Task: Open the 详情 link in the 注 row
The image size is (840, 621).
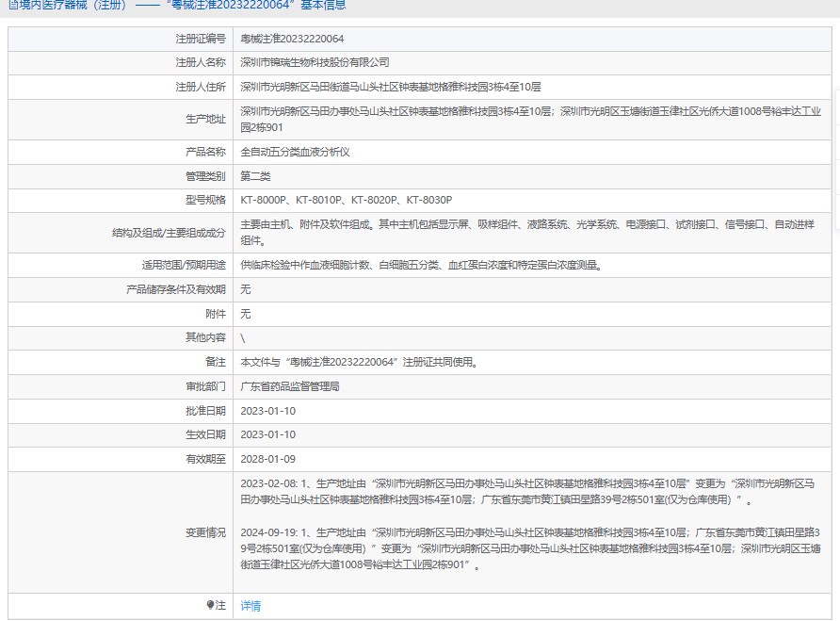Action: 250,606
